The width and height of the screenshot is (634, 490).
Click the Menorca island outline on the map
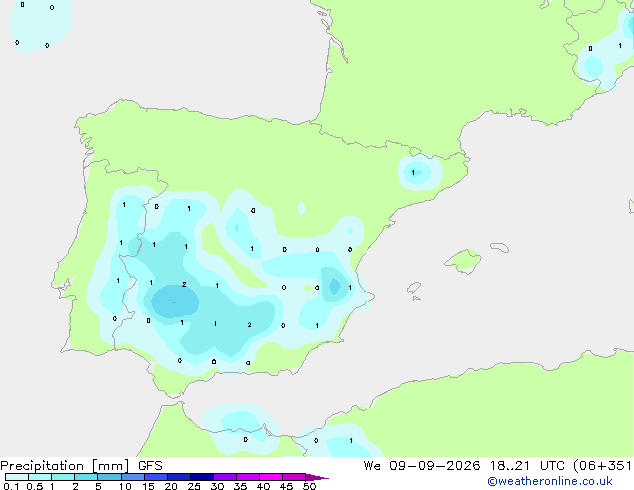click(499, 247)
